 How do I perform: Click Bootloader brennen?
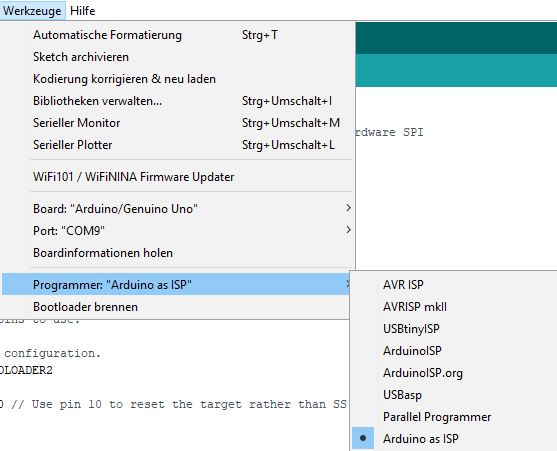tap(176, 307)
